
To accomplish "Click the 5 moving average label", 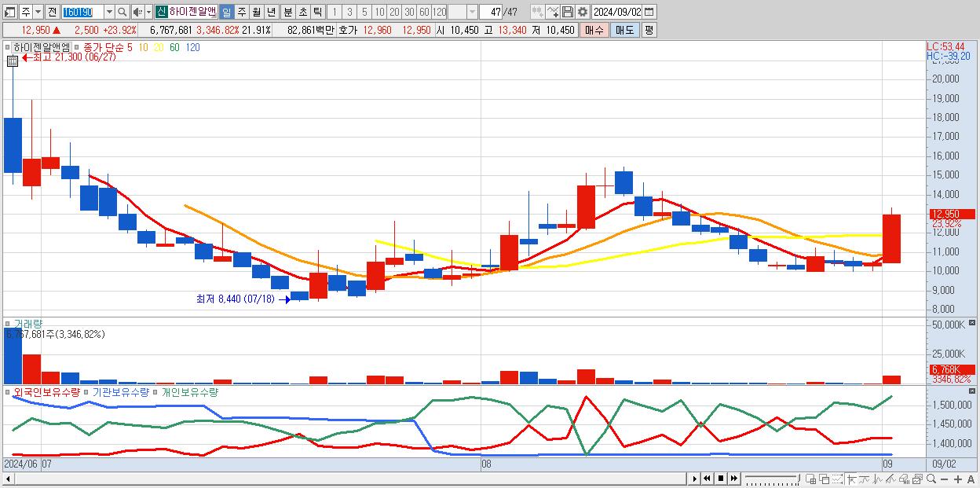I will (129, 48).
